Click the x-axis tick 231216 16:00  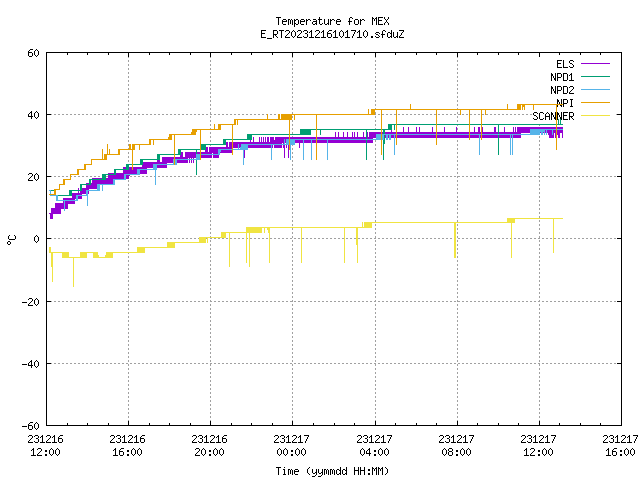tap(127, 446)
